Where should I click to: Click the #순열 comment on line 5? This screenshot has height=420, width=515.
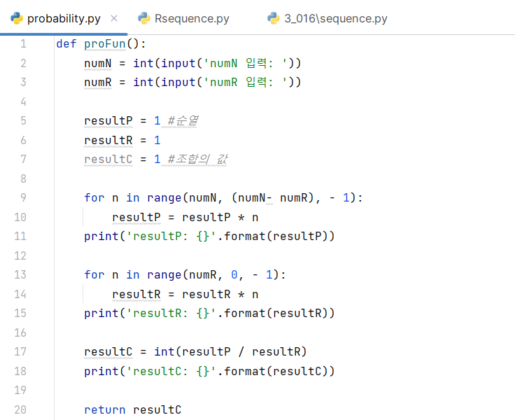tap(183, 120)
